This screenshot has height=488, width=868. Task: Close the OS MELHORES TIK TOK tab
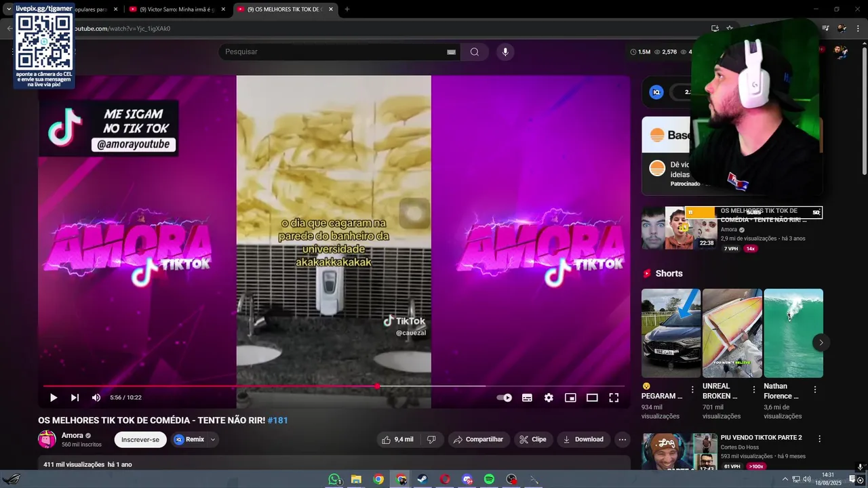pos(331,9)
